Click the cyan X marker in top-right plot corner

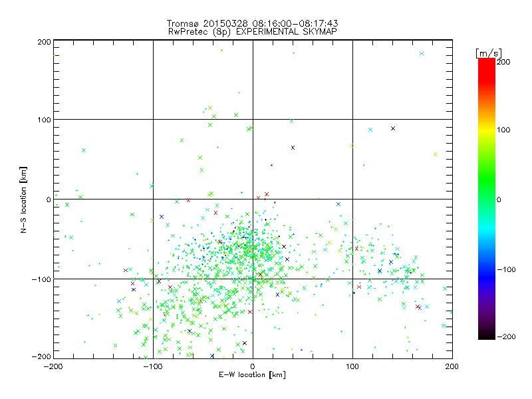tap(422, 54)
